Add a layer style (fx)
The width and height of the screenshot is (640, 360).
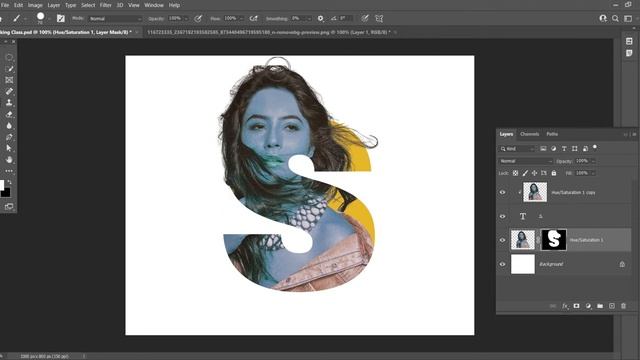click(565, 306)
